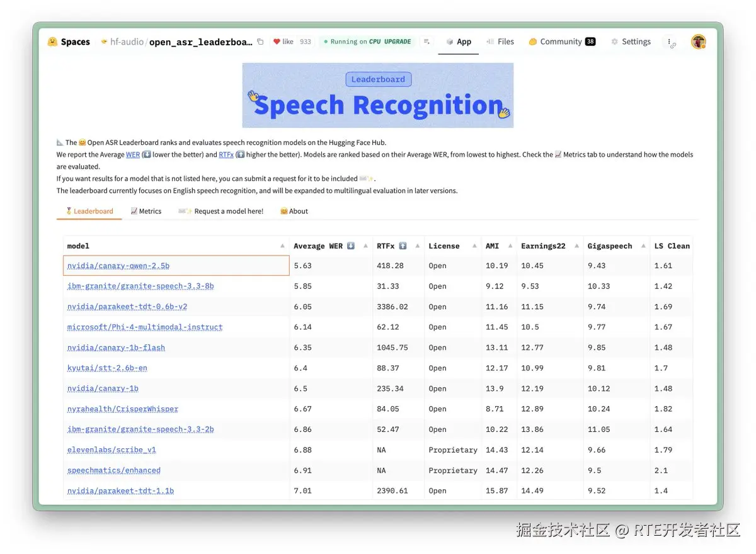
Task: Switch to the App tab
Action: point(459,42)
